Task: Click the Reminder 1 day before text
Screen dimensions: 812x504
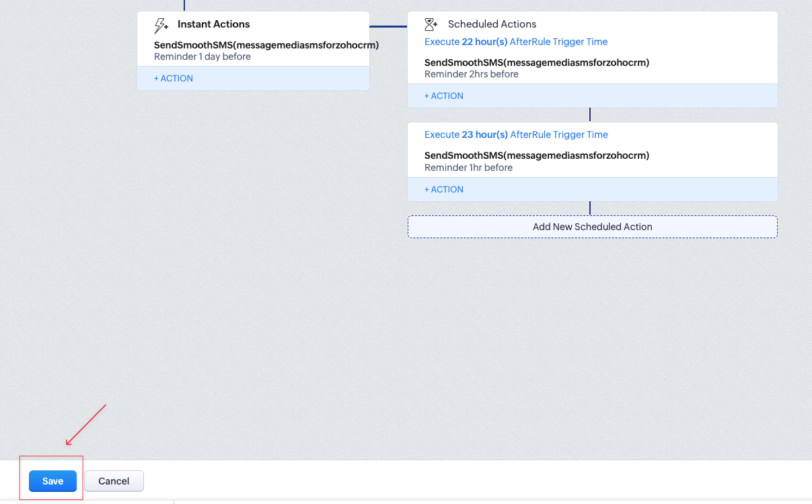Action: click(x=202, y=57)
